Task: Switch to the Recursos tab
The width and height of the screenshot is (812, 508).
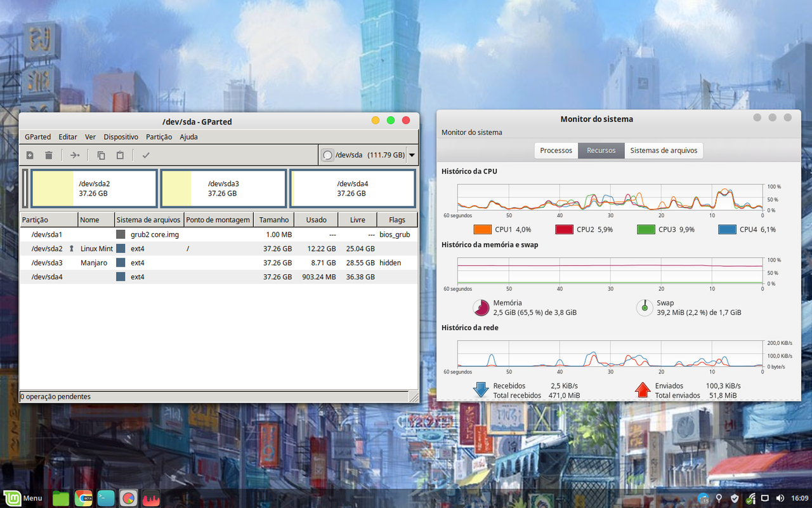Action: pos(601,150)
